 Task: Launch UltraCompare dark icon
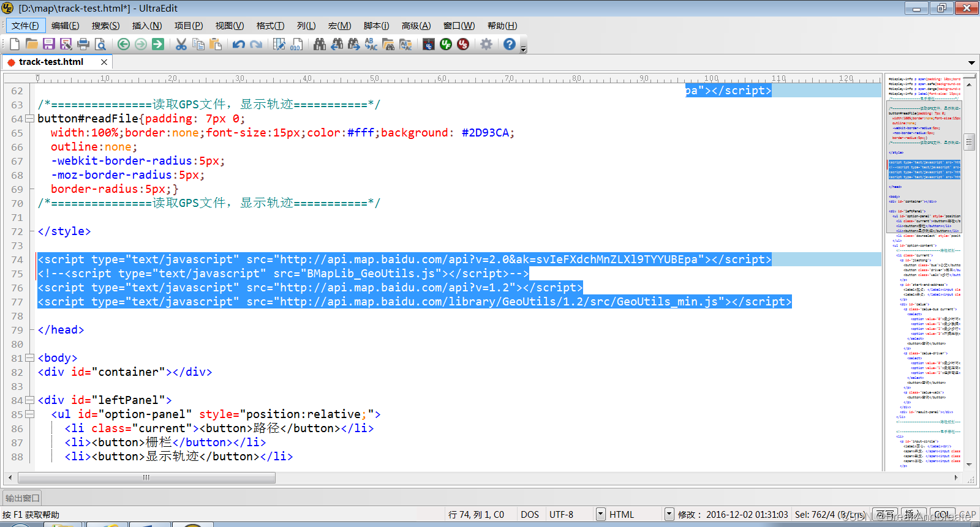(x=429, y=44)
